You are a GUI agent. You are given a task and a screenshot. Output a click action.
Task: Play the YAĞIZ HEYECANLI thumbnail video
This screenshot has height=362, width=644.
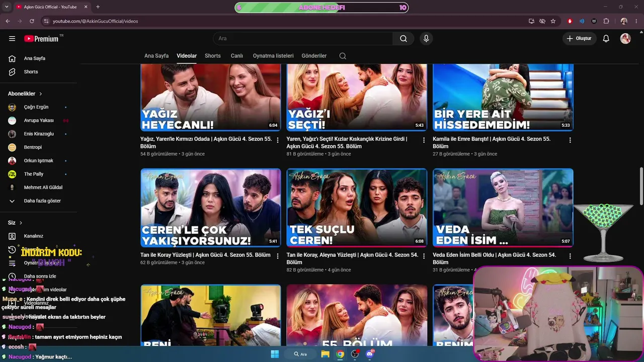pyautogui.click(x=210, y=98)
